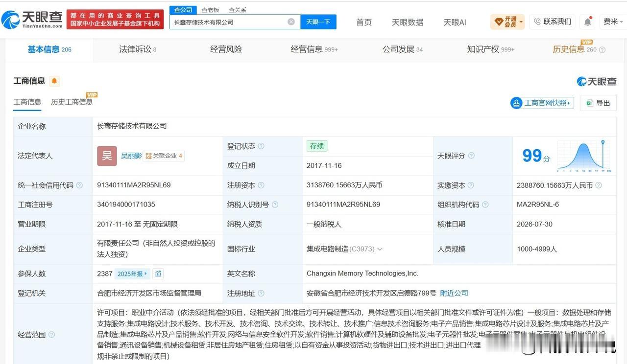This screenshot has height=364, width=627.
Task: Click the 99分 score value
Action: coord(536,156)
